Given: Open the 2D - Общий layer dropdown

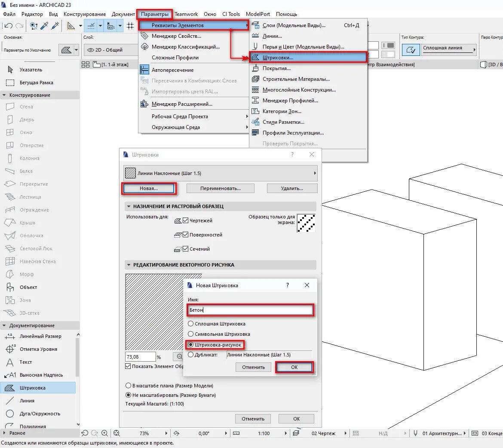Looking at the screenshot, I should point(110,50).
